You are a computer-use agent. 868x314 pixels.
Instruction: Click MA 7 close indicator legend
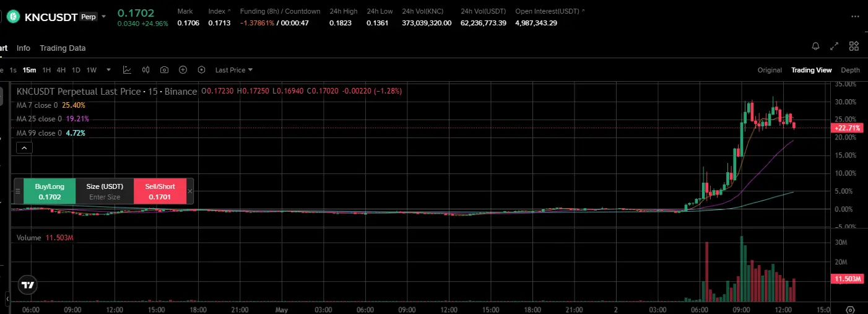tap(51, 105)
